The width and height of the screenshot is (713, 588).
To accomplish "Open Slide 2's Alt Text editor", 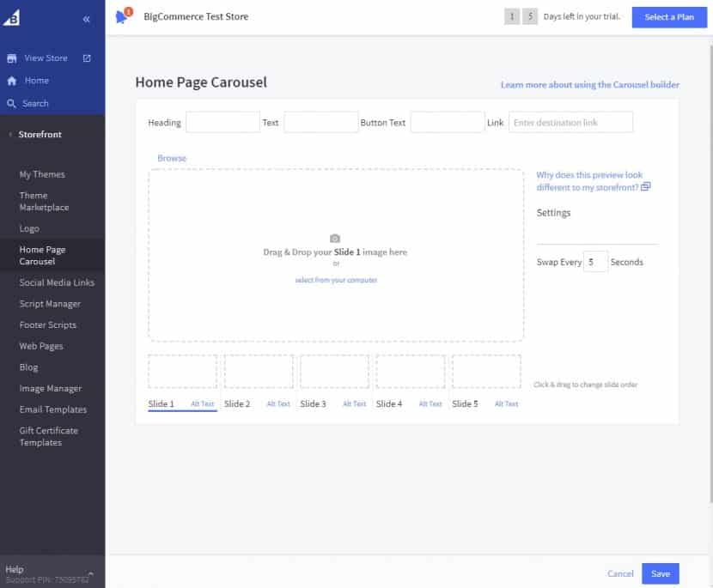I will coord(278,403).
